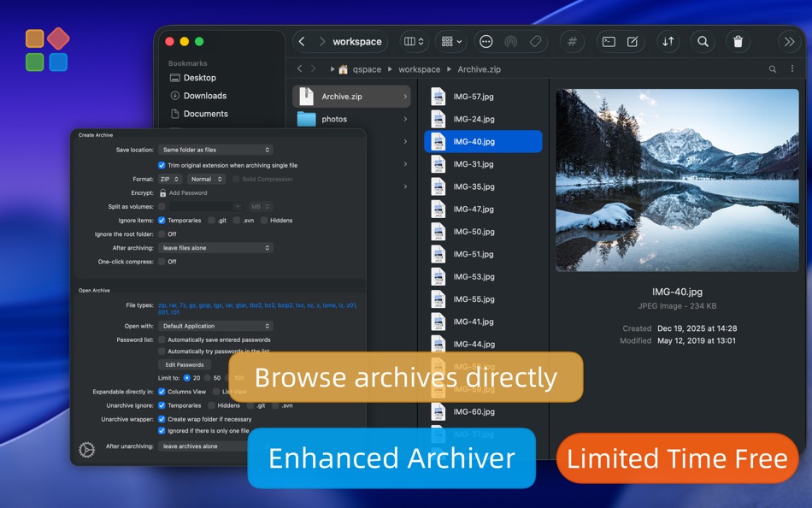
Task: Enable Solid Compression for archives
Action: point(234,179)
